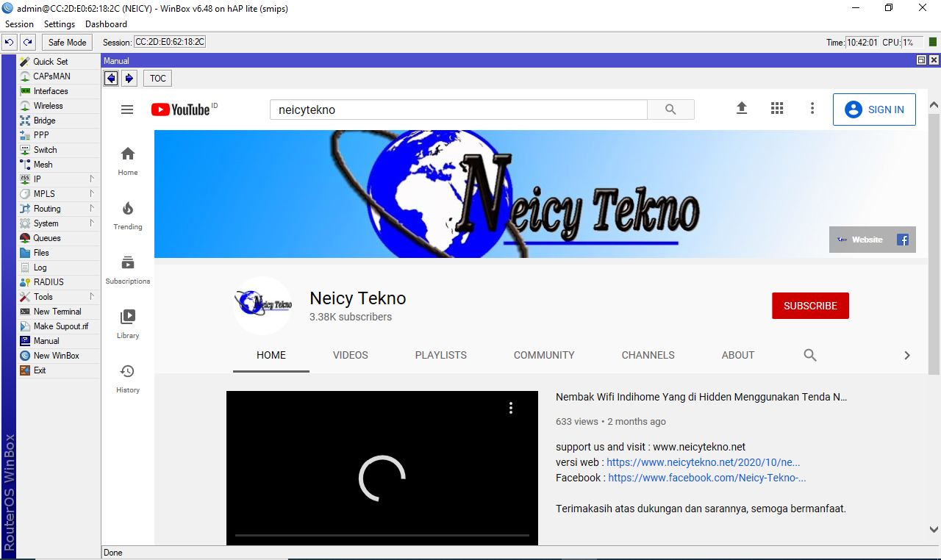Switch to the PLAYLISTS tab
This screenshot has height=560, width=941.
click(441, 355)
